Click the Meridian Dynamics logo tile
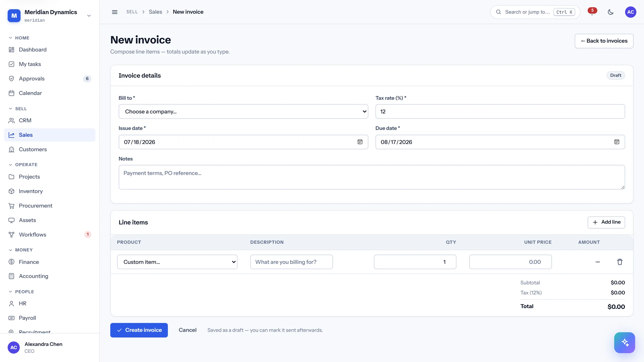Image resolution: width=644 pixels, height=362 pixels. coord(14,16)
